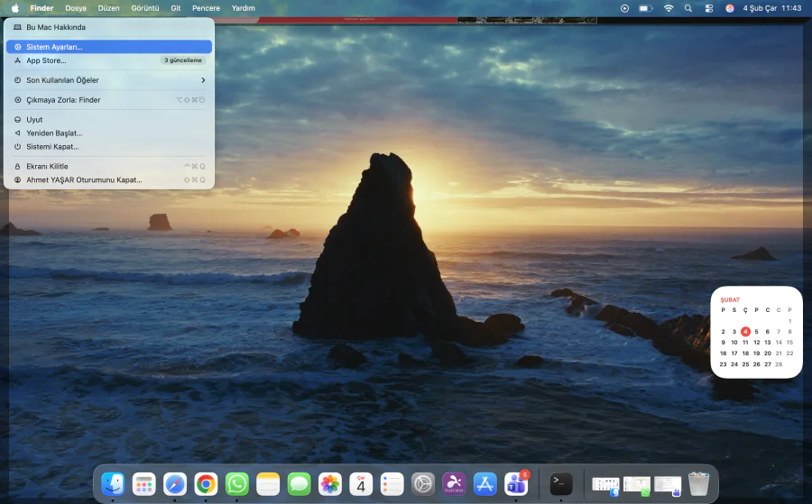Select Çıkmaya Zorla: Finder
This screenshot has width=812, height=504.
tap(109, 100)
